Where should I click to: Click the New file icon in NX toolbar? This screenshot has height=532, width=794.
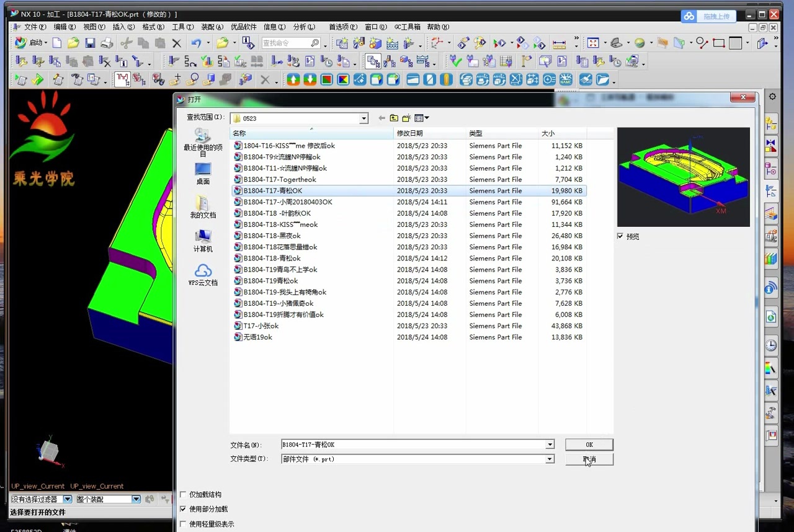point(57,43)
